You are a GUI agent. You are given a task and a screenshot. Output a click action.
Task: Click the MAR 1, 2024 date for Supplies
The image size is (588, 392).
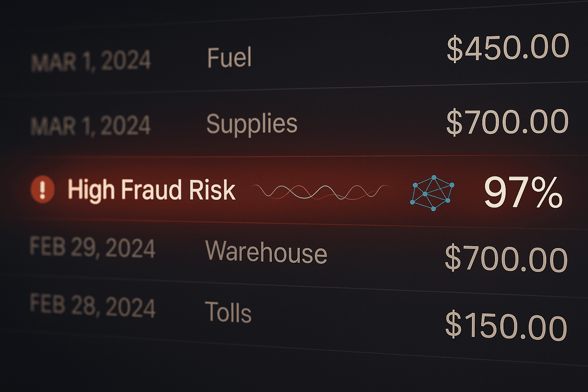(x=91, y=126)
